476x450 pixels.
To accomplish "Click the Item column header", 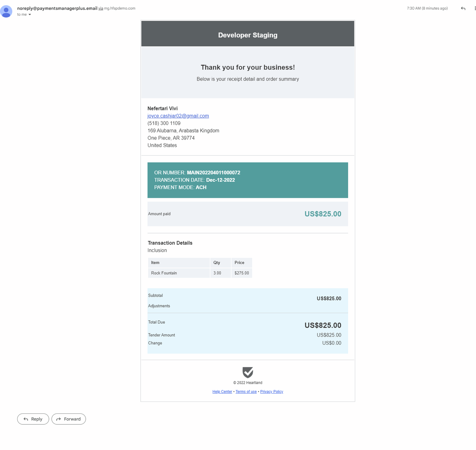I will (x=155, y=263).
